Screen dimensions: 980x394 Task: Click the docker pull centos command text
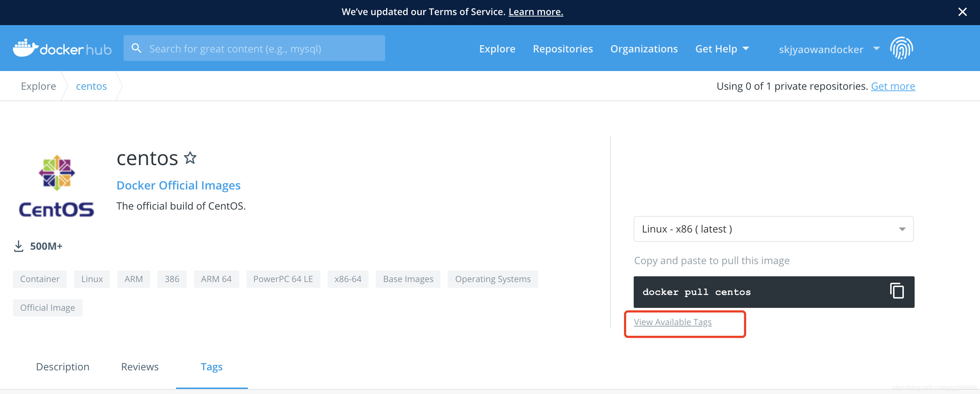696,292
